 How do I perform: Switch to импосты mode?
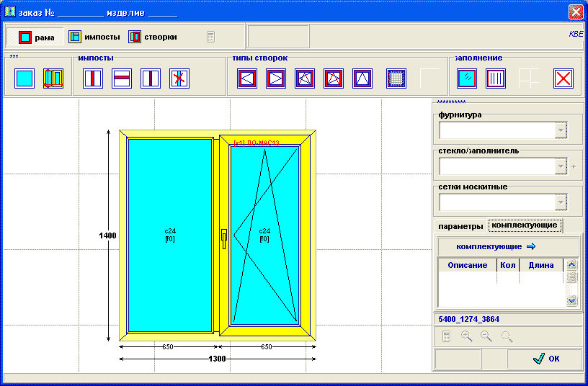click(94, 37)
